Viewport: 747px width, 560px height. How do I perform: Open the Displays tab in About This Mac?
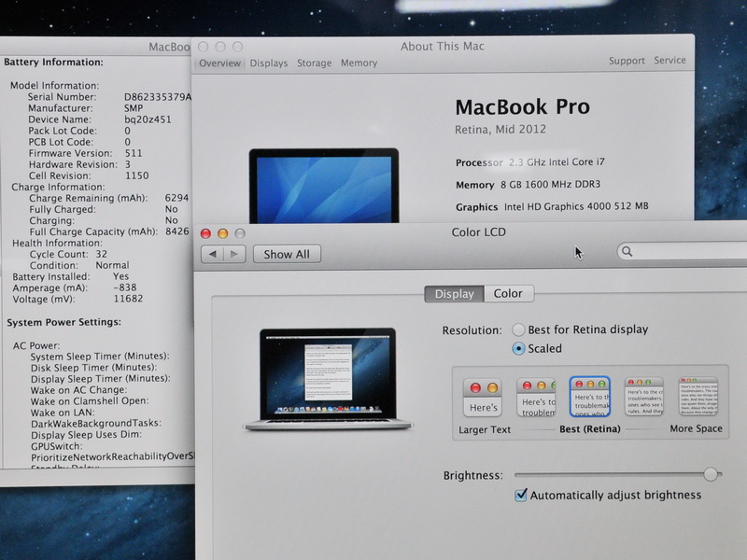[x=269, y=63]
